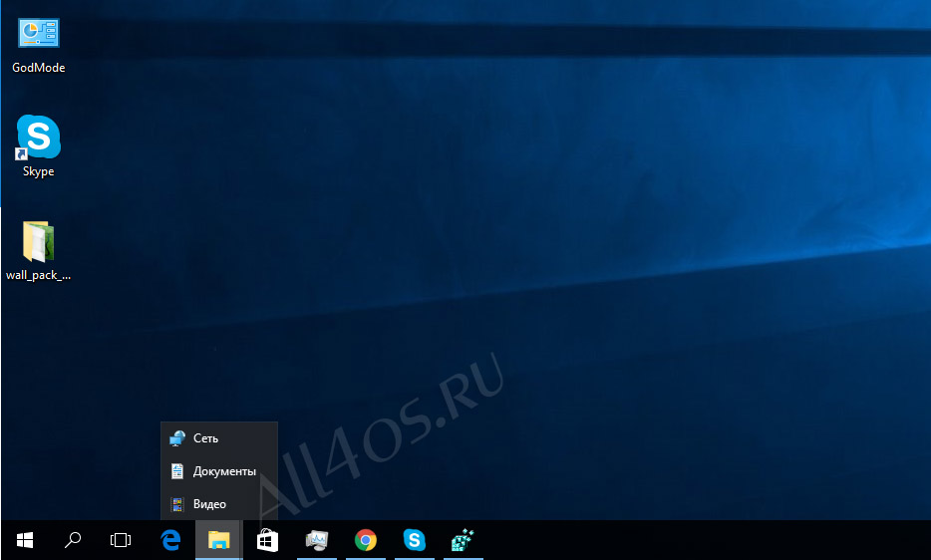This screenshot has width=931, height=560.
Task: Launch Microsoft Edge from the taskbar
Action: click(x=170, y=540)
